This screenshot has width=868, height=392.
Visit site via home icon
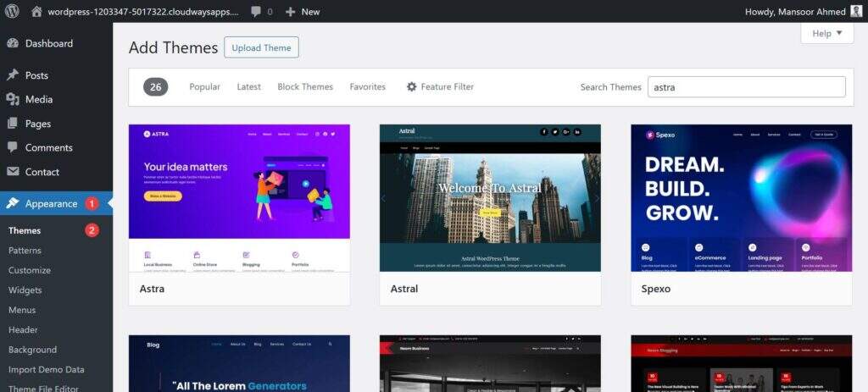(x=36, y=12)
